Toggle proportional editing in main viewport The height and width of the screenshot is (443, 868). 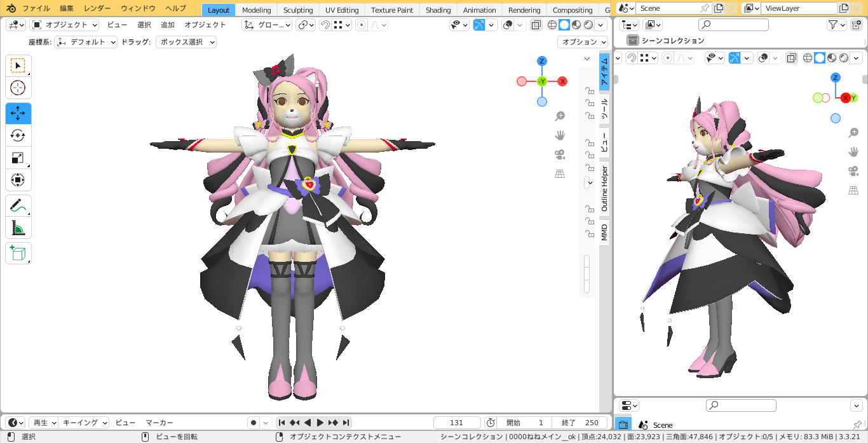[x=362, y=25]
